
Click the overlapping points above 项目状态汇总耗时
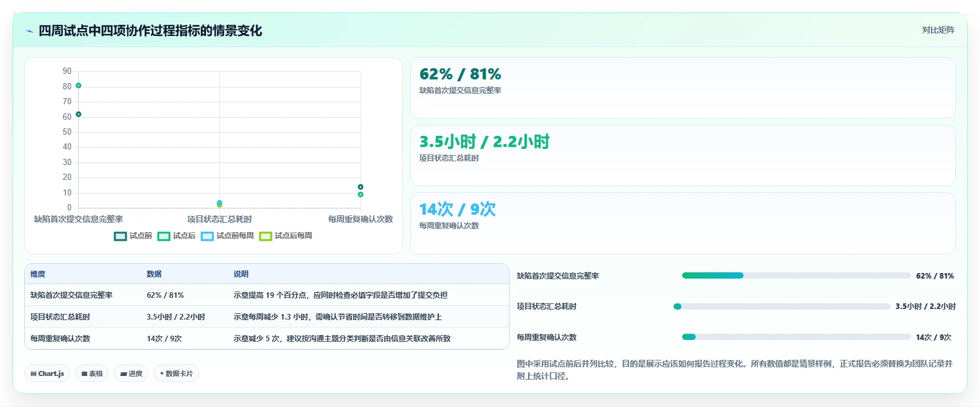[220, 204]
